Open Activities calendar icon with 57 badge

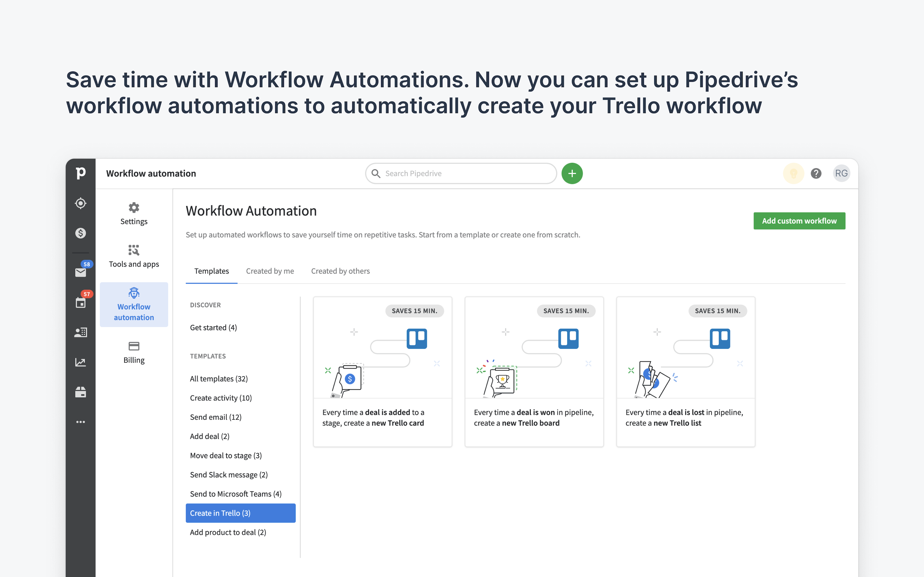(x=81, y=303)
